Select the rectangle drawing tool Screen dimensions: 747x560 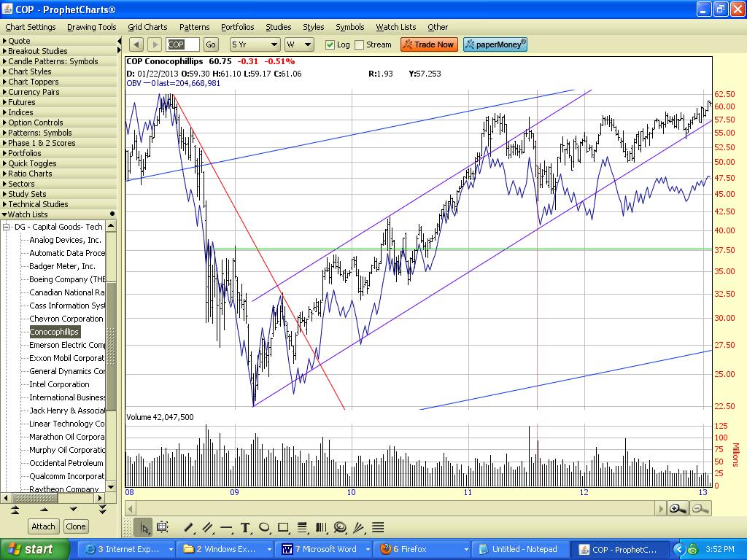pos(284,527)
